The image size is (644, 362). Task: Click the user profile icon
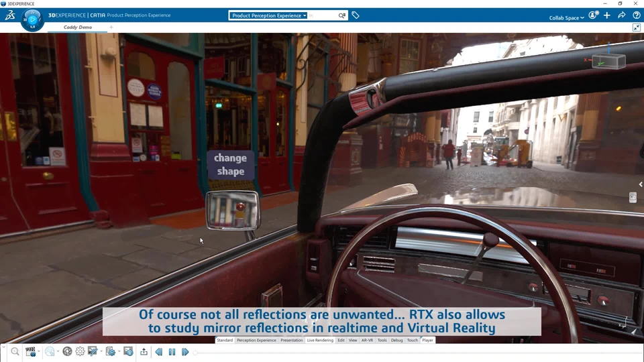593,15
